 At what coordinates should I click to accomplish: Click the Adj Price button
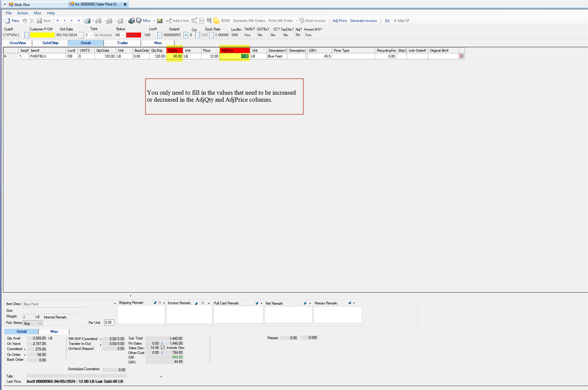[339, 21]
